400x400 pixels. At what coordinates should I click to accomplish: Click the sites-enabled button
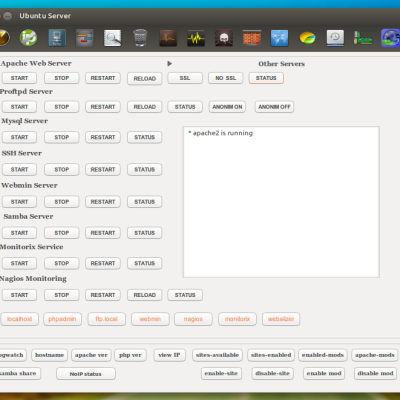tap(271, 355)
